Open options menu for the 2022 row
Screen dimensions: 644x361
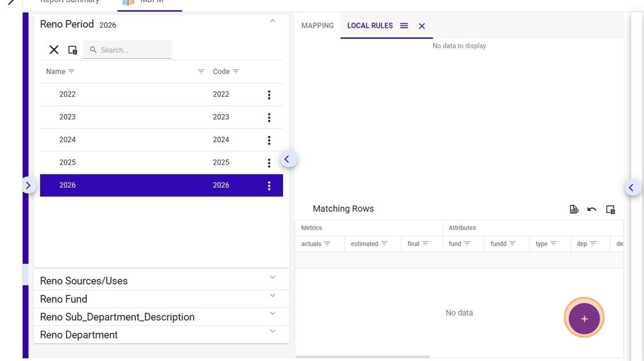[269, 94]
